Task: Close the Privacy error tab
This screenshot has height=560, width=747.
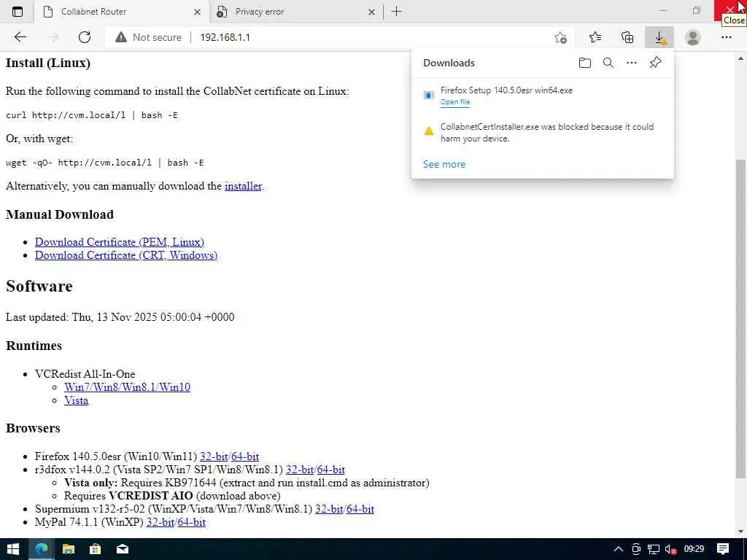Action: pyautogui.click(x=371, y=12)
